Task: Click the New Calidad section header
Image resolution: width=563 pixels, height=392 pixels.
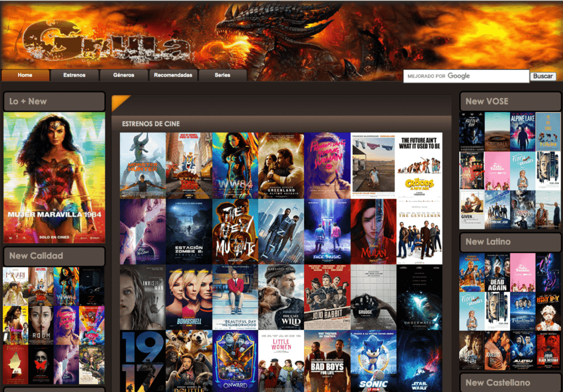Action: [x=54, y=256]
